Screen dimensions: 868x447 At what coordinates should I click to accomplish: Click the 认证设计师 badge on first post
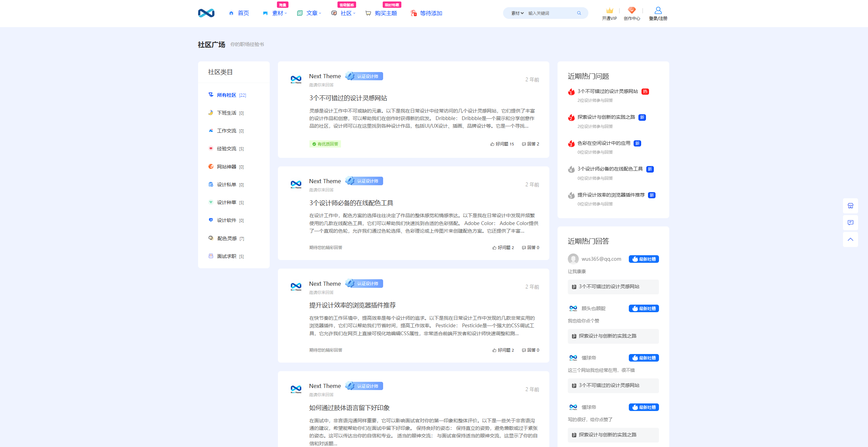pyautogui.click(x=364, y=76)
